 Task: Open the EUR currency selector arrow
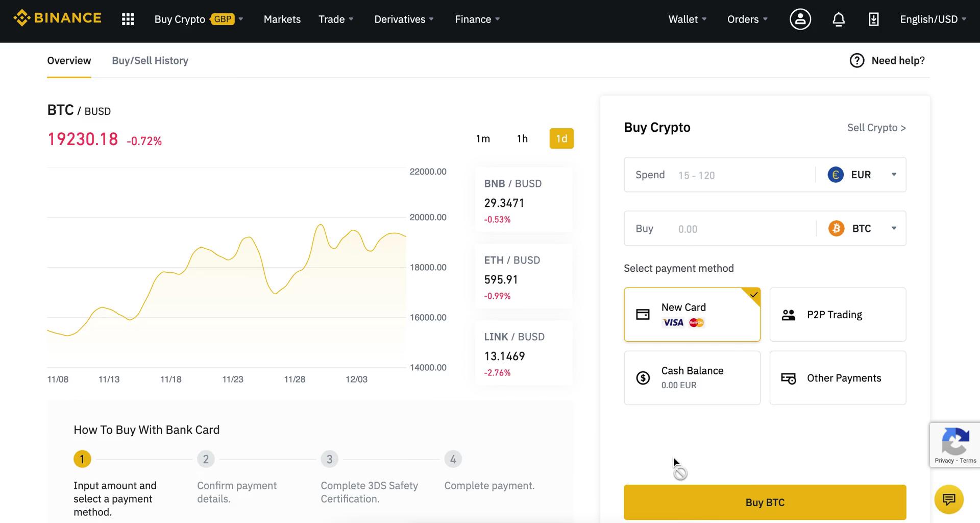(x=894, y=175)
